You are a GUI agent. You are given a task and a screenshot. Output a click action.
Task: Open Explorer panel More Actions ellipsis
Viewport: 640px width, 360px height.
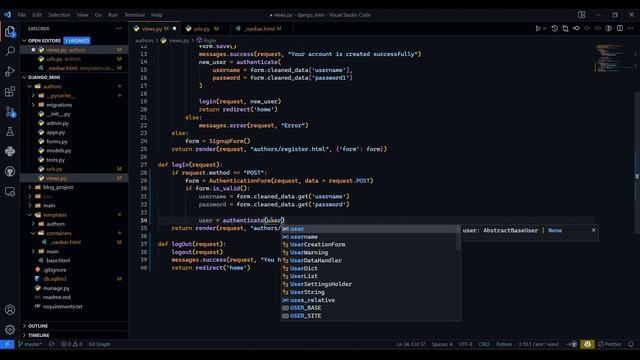tap(119, 29)
